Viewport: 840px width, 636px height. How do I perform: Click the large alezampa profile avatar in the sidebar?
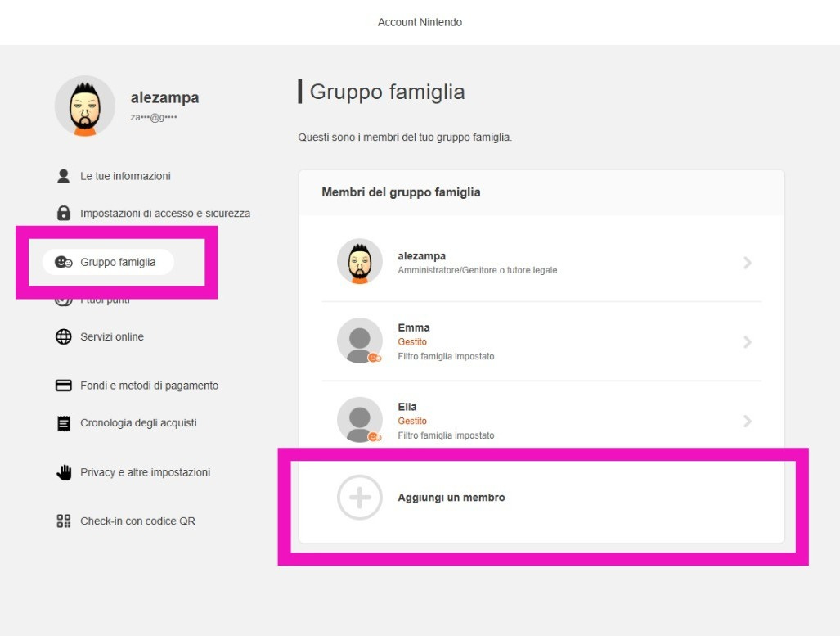point(84,106)
